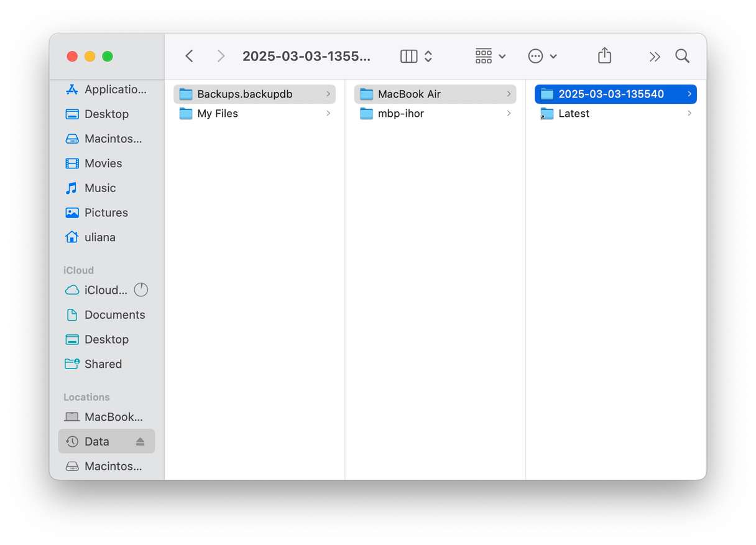The image size is (756, 545).
Task: Select the My Files folder
Action: click(x=254, y=113)
